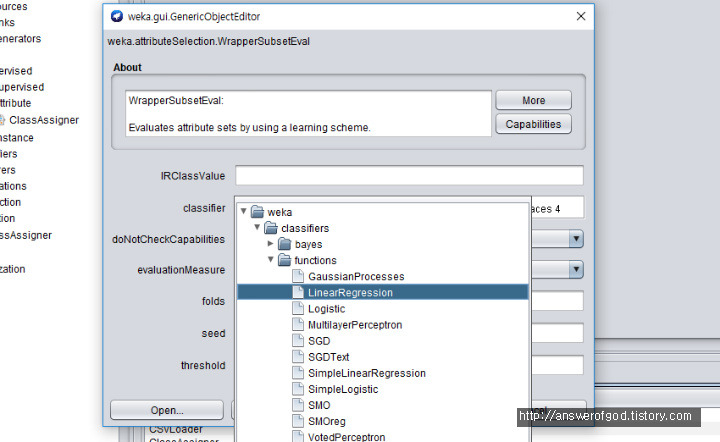Select MultilayerPerceptron classifier

(x=355, y=325)
